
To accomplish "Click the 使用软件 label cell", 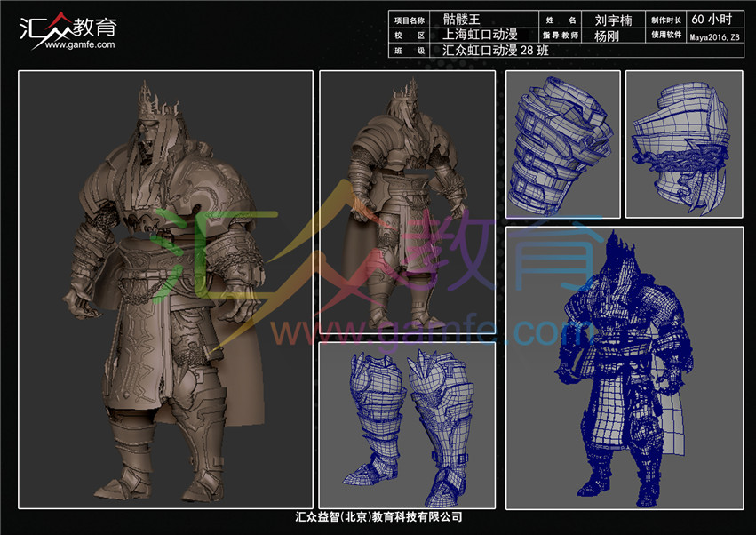I will coord(665,36).
